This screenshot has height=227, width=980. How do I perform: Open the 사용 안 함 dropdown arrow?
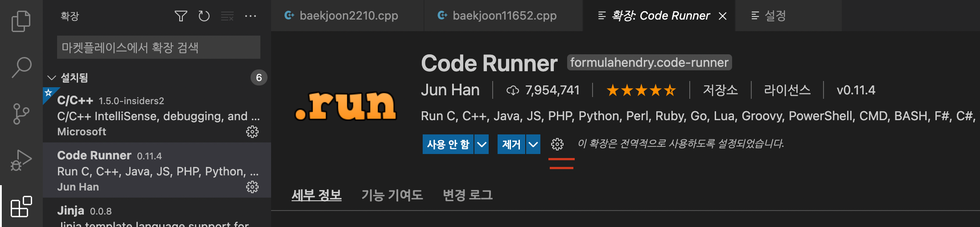point(482,144)
